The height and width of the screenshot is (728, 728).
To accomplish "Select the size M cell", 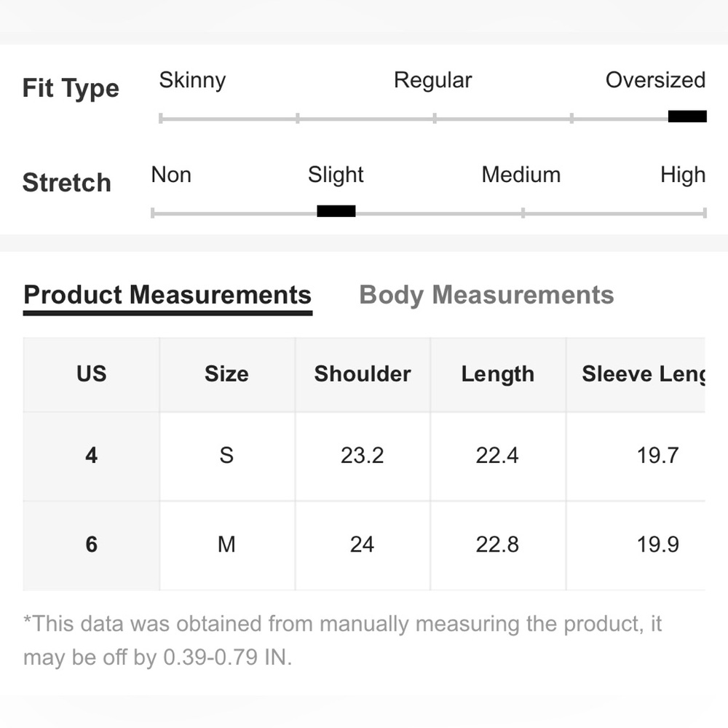I will 226,545.
